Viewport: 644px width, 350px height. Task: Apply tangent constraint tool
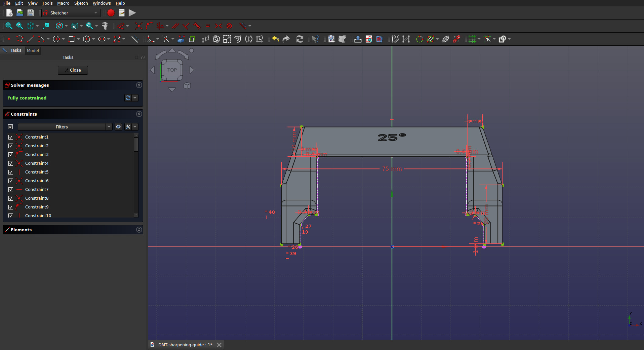(197, 26)
